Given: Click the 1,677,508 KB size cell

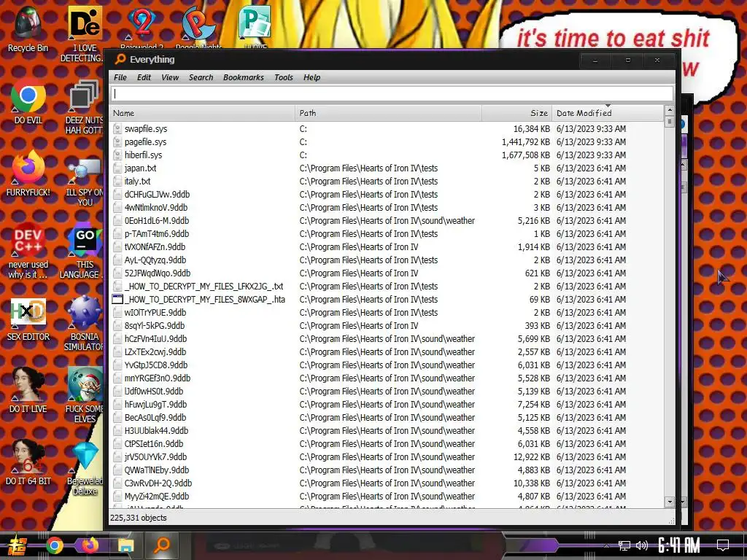Looking at the screenshot, I should tap(525, 155).
